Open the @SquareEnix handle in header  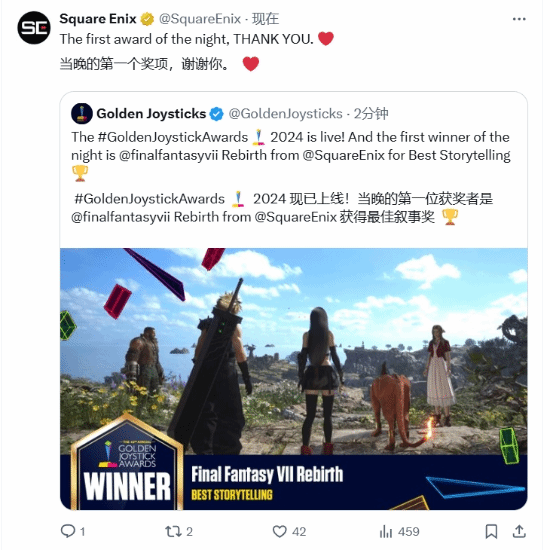(x=200, y=19)
